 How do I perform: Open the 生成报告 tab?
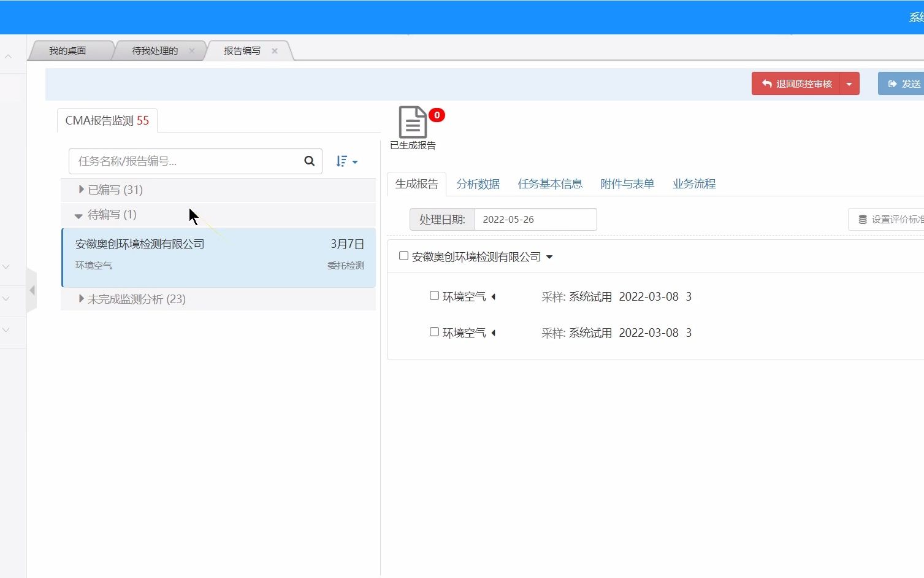pyautogui.click(x=416, y=183)
